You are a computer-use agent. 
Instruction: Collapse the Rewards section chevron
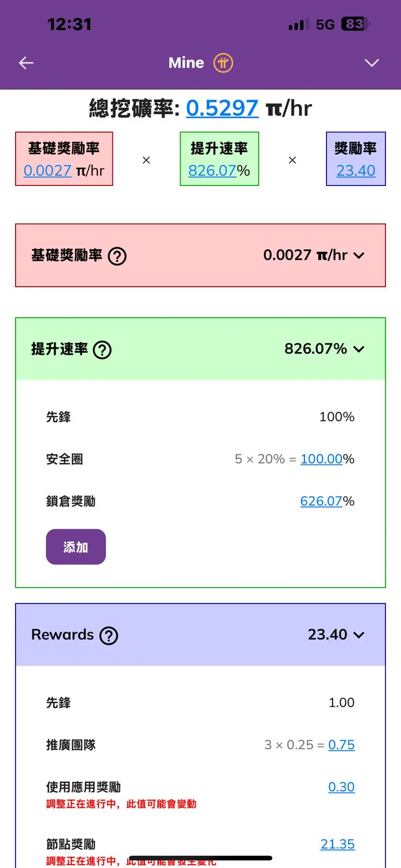[x=359, y=635]
